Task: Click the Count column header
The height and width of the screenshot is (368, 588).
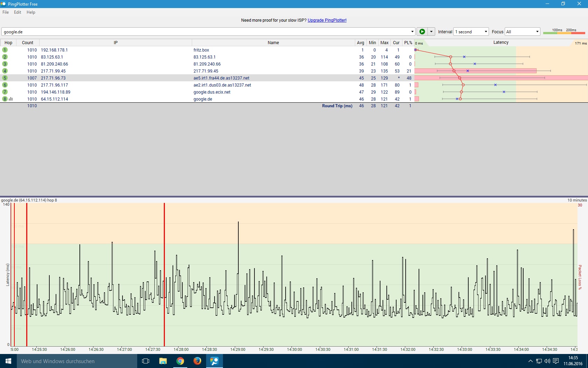Action: (x=28, y=43)
